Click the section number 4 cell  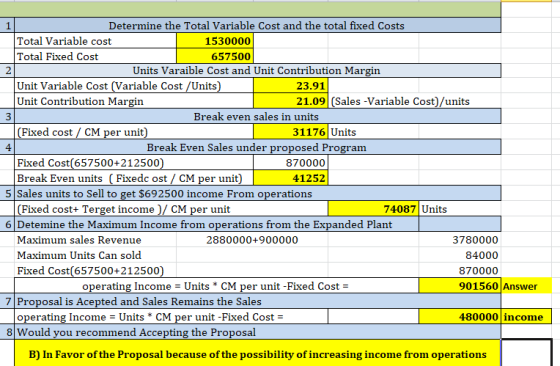(x=7, y=147)
